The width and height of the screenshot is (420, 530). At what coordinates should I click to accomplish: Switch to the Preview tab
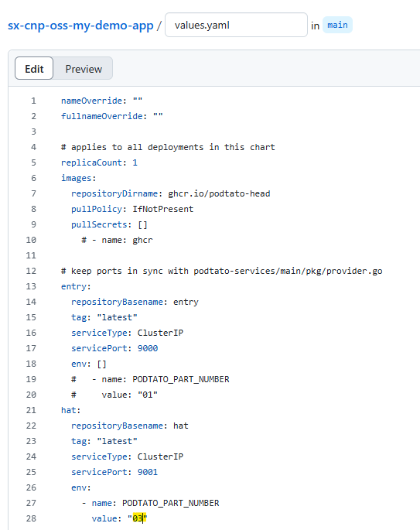(84, 69)
